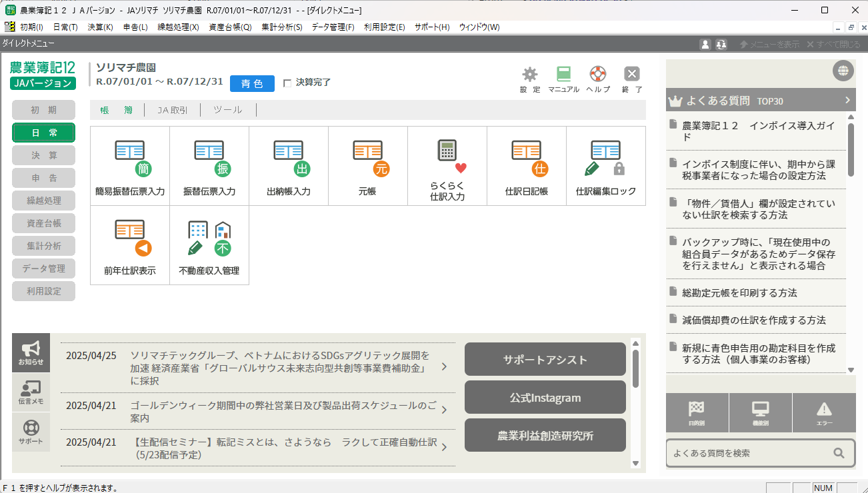Click すべて閉じる in the header bar
This screenshot has width=868, height=493.
(833, 44)
